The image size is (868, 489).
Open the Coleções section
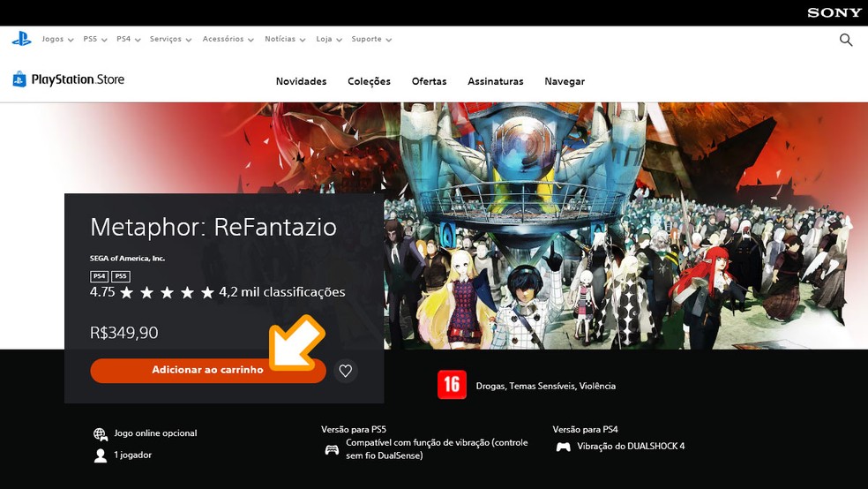pyautogui.click(x=370, y=81)
